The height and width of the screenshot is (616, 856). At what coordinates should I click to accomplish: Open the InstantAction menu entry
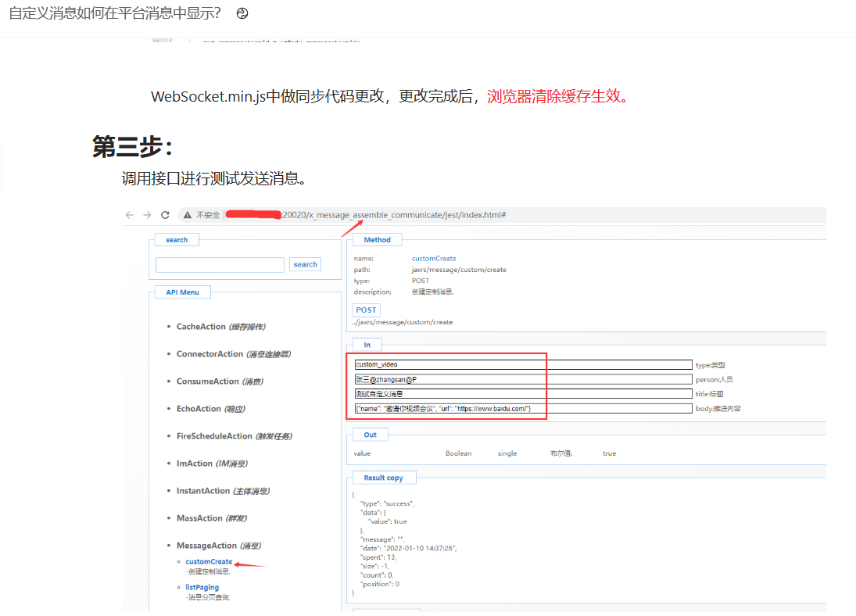coord(223,490)
